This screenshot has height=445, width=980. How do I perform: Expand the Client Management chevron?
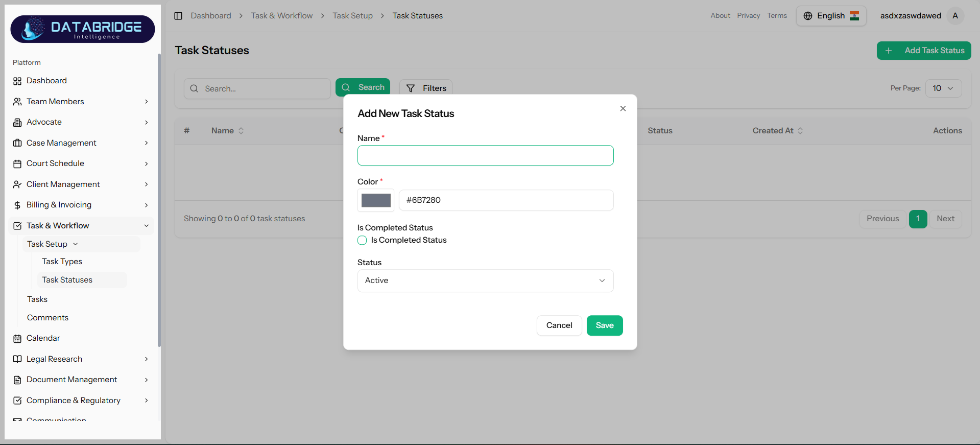click(x=147, y=184)
